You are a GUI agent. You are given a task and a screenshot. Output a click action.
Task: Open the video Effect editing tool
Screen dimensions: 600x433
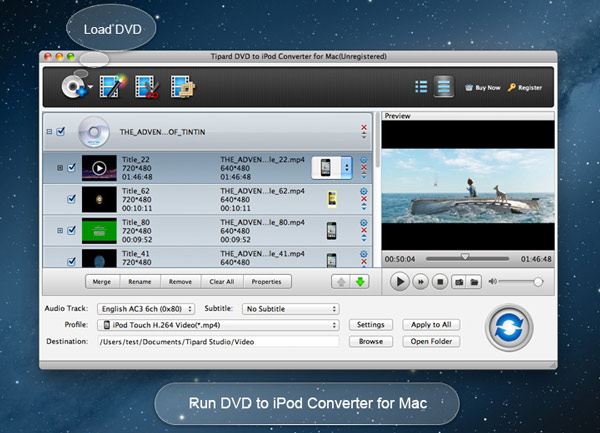click(112, 86)
